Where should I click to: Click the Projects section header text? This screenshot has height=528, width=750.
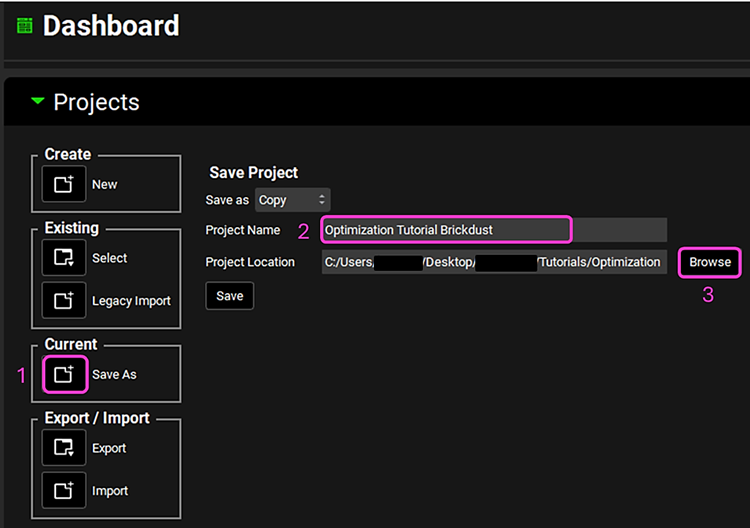click(96, 102)
